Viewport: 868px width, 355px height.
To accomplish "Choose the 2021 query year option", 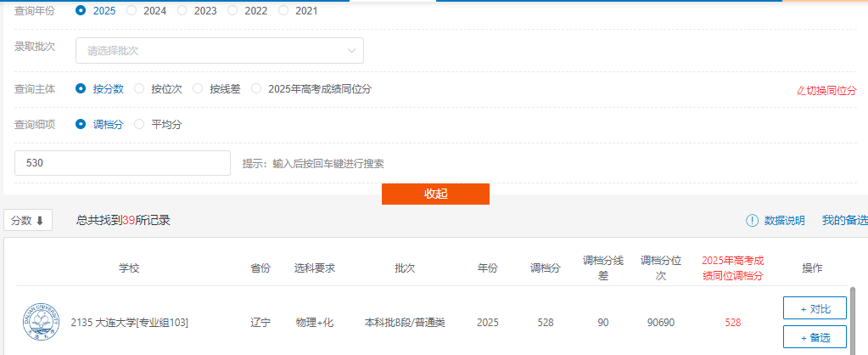I will click(x=284, y=11).
